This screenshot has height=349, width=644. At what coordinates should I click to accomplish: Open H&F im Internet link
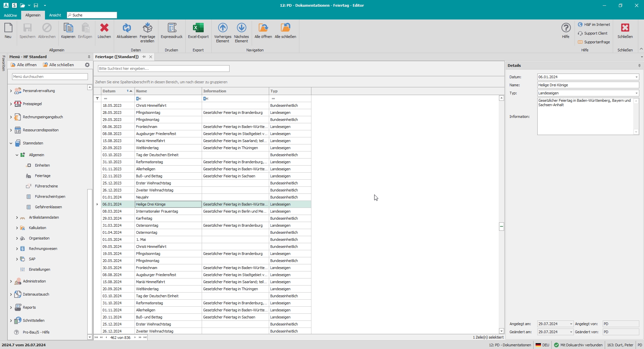(x=597, y=25)
